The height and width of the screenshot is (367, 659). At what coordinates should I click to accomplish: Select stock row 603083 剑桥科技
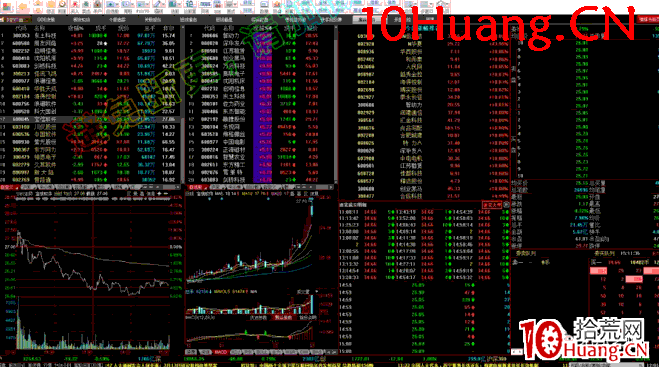90,66
